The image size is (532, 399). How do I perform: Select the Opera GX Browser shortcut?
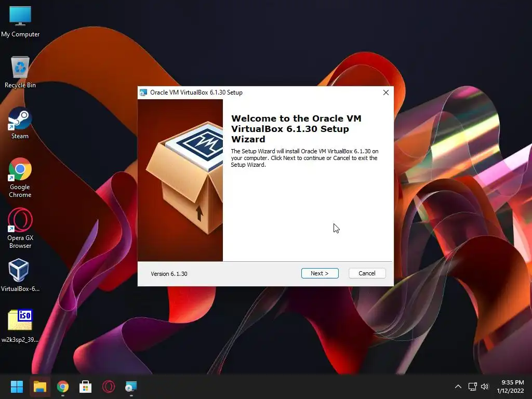[x=20, y=229]
